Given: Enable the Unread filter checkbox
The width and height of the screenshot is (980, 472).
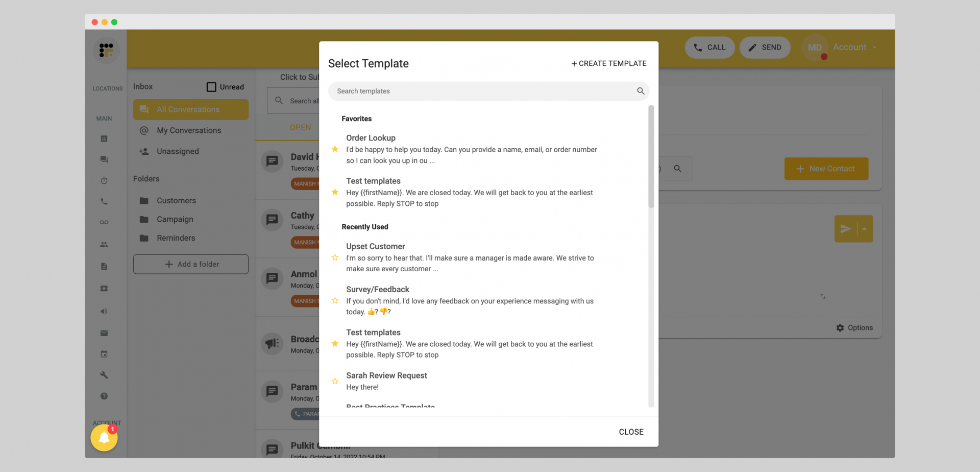Looking at the screenshot, I should pos(211,87).
